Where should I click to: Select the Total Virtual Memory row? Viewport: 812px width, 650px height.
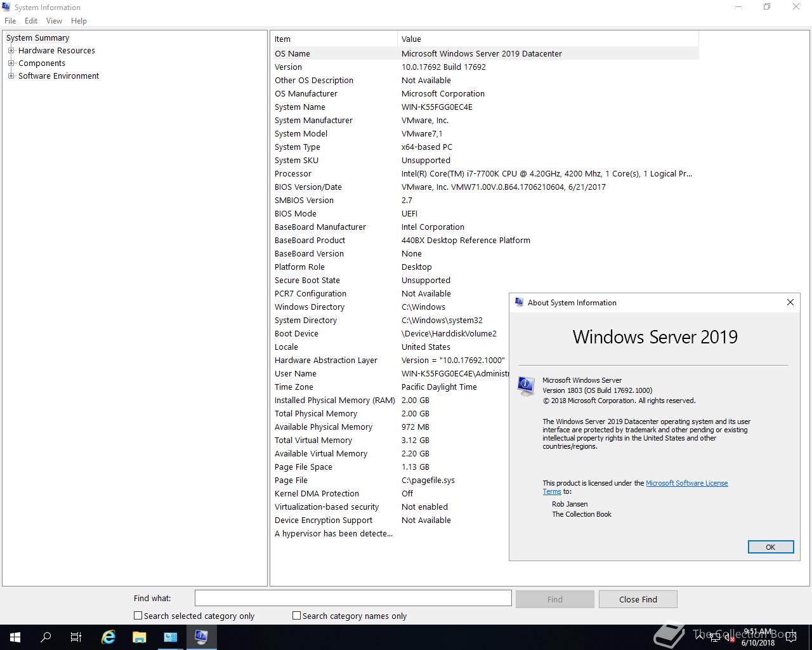[x=391, y=440]
